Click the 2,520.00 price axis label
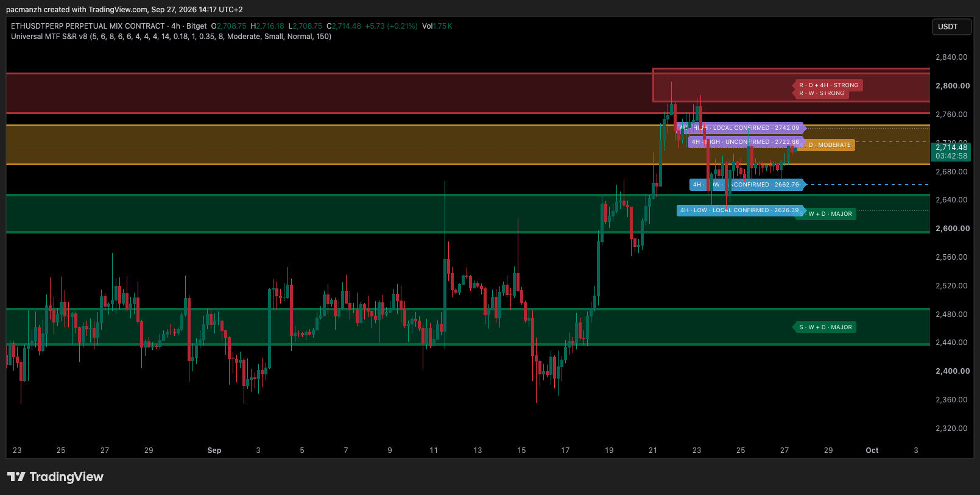Screen dimensions: 980x495 (x=951, y=286)
